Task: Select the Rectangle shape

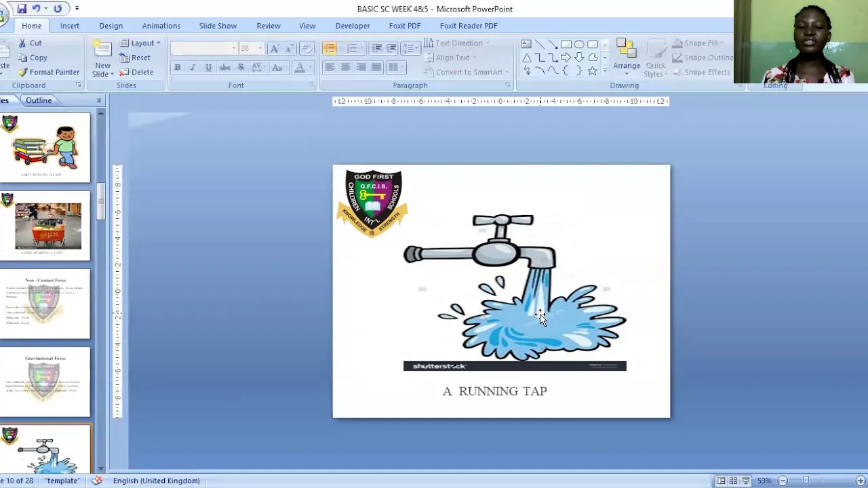Action: tap(566, 45)
